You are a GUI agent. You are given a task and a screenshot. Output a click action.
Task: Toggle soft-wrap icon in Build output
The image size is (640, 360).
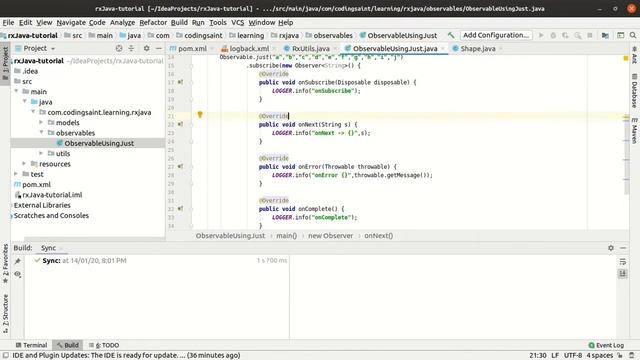click(x=622, y=262)
